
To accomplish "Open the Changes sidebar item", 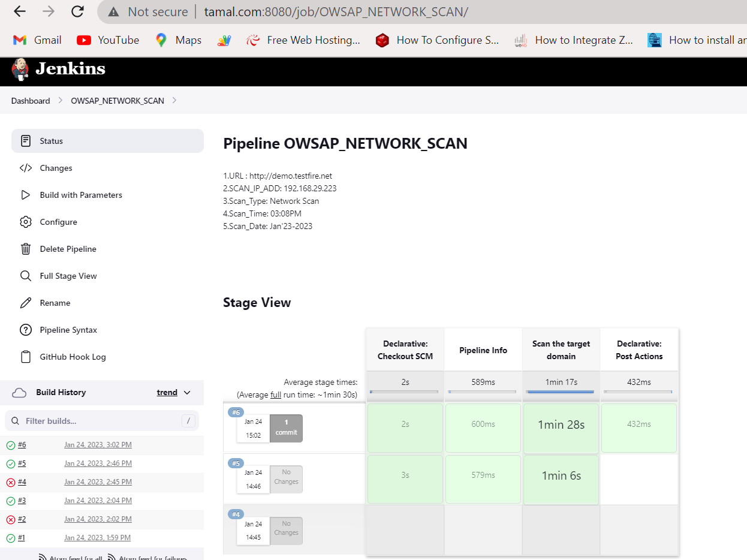I will (56, 168).
